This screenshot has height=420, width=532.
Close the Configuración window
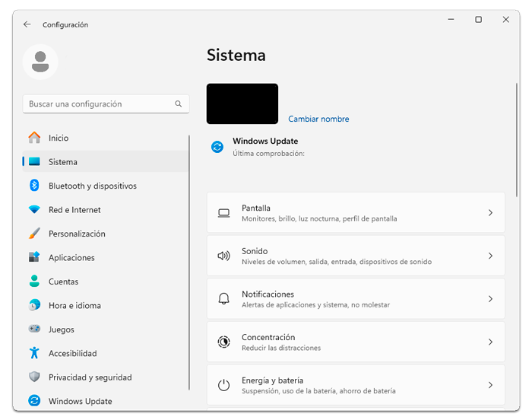tap(506, 19)
